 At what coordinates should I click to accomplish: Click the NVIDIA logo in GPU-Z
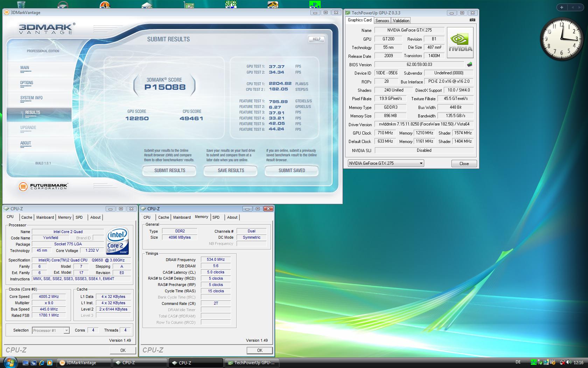coord(460,43)
